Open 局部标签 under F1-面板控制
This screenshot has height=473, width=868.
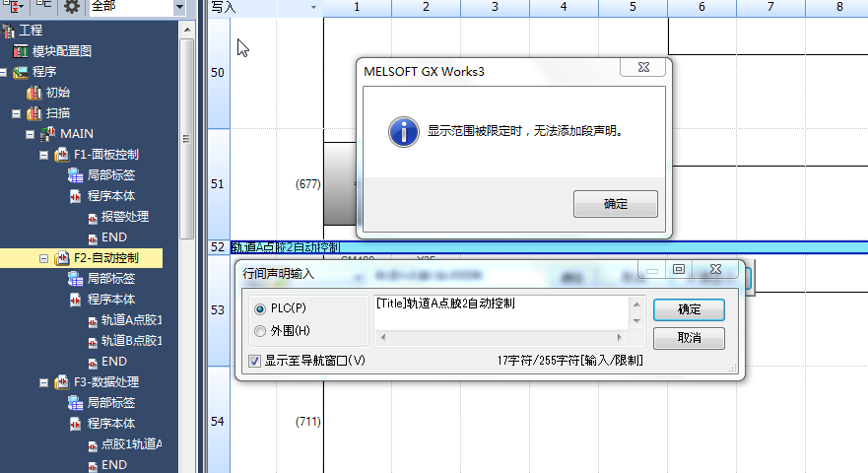[x=110, y=175]
